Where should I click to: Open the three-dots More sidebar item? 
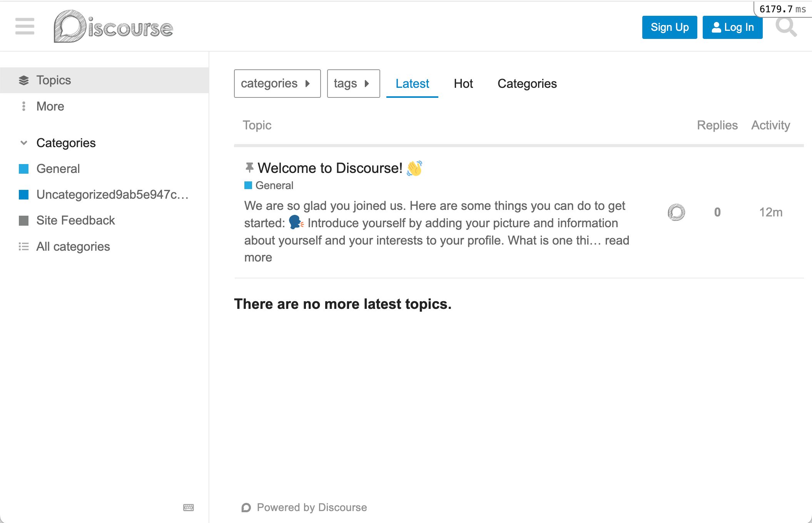coord(24,106)
